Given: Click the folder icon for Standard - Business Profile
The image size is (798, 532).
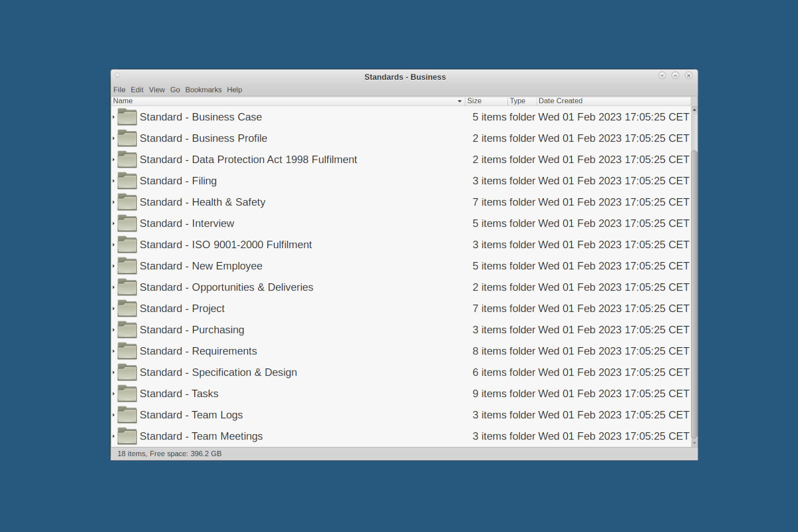Looking at the screenshot, I should 127,138.
